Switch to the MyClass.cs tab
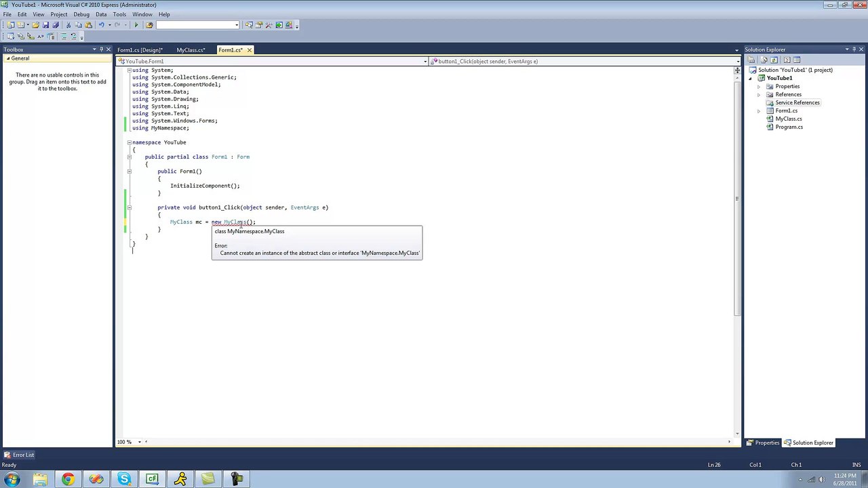868x488 pixels. (x=191, y=50)
